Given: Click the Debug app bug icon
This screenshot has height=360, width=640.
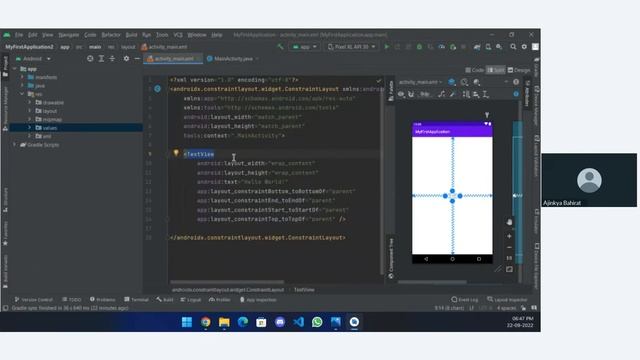Looking at the screenshot, I should coord(419,47).
